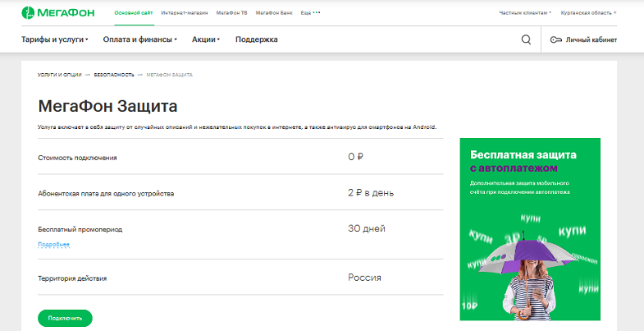The image size is (644, 331).
Task: Change region Курганская область
Action: click(x=588, y=13)
